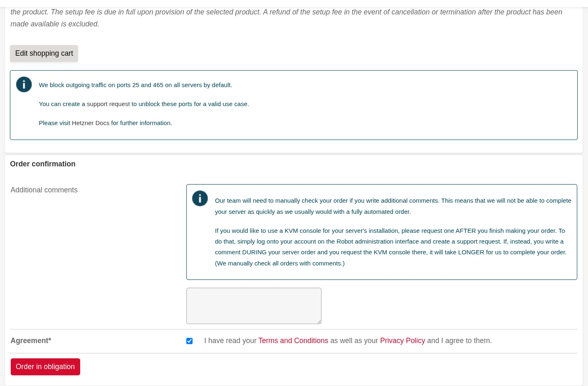Click the "We manually check all orders" line
The width and height of the screenshot is (588, 386).
point(279,263)
